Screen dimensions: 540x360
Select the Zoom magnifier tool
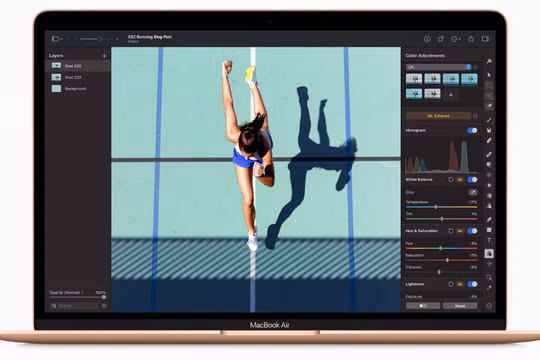pos(489,277)
